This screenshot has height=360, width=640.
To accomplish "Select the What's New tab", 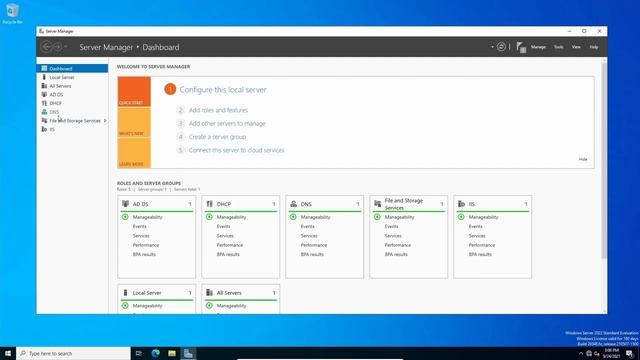I will 134,122.
